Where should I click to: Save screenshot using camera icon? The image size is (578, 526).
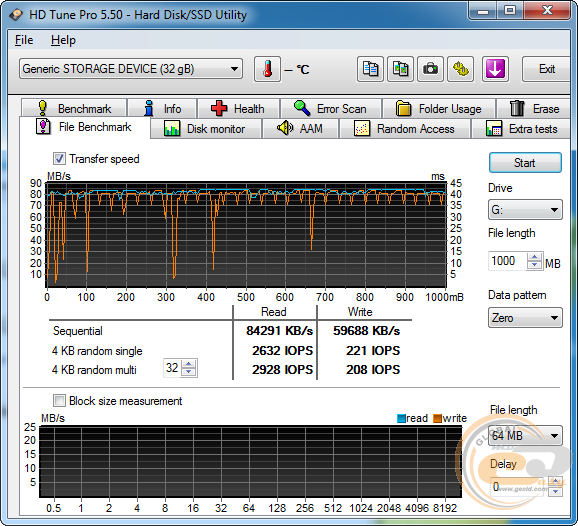[430, 69]
